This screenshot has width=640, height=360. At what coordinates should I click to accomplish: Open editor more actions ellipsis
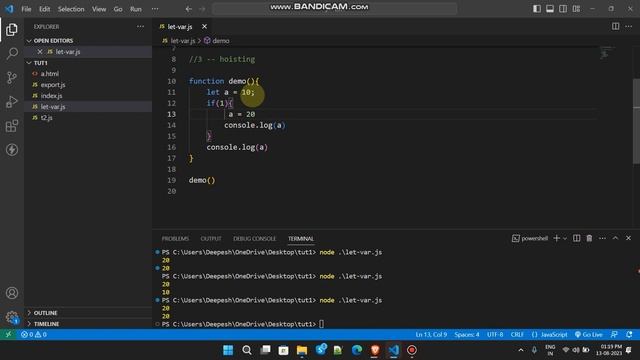click(628, 27)
